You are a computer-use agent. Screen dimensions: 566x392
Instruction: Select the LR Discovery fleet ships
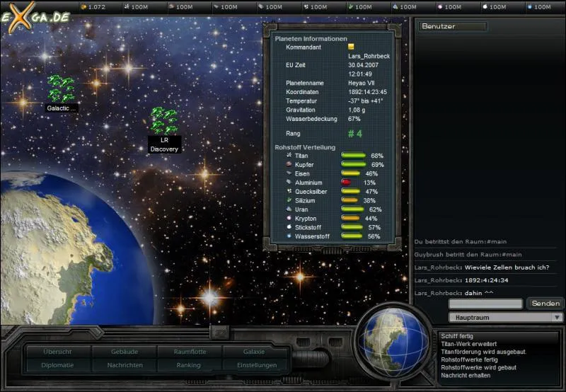(164, 121)
